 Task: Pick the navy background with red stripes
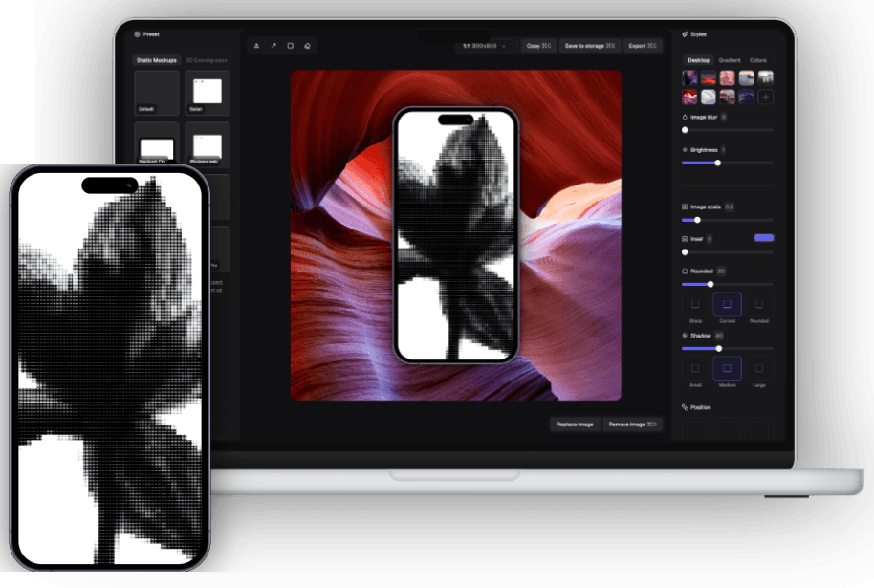pyautogui.click(x=709, y=78)
